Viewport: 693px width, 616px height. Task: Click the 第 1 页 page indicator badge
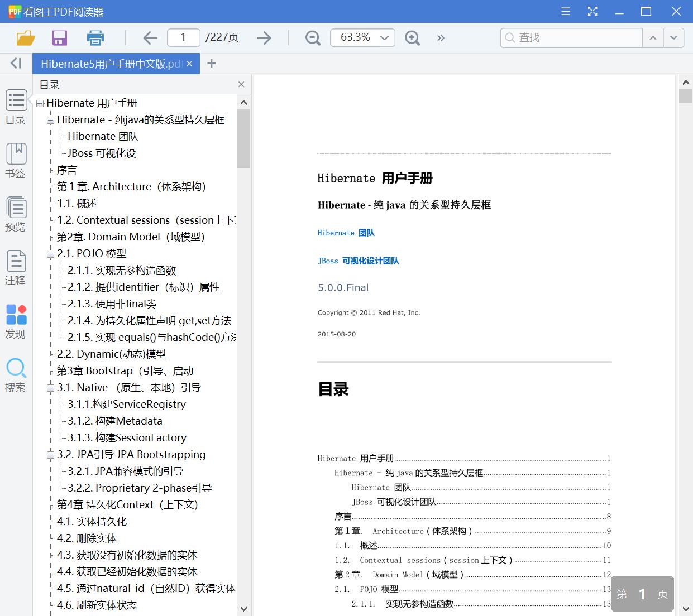[642, 594]
